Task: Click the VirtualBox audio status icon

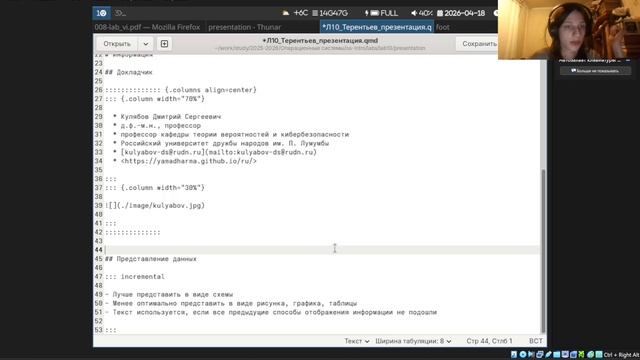Action: pyautogui.click(x=531, y=354)
